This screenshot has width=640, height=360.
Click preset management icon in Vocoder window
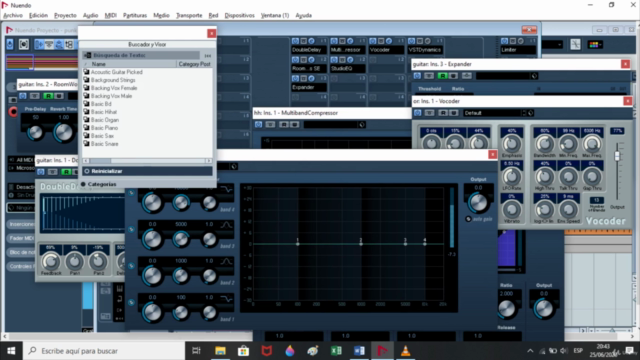point(530,113)
